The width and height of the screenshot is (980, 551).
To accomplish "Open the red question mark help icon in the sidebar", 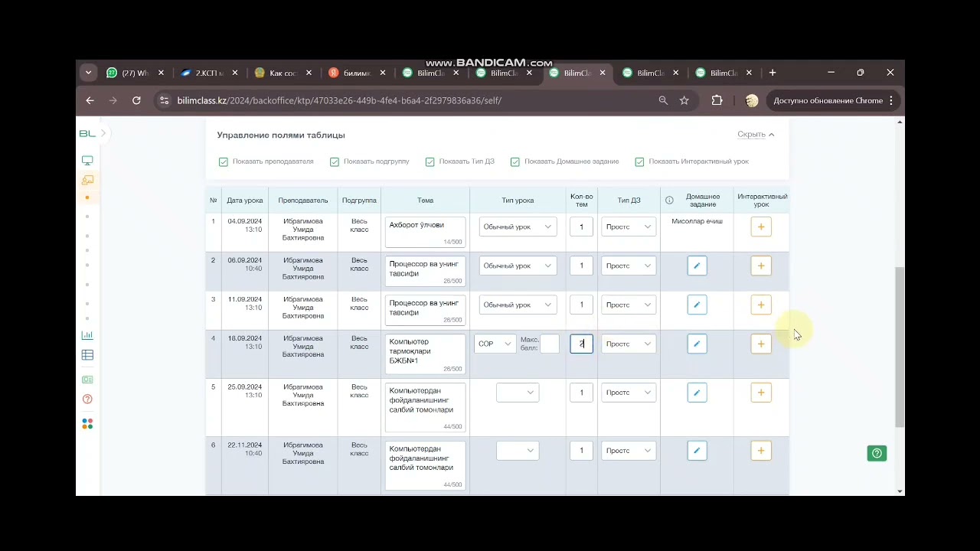I will click(87, 399).
